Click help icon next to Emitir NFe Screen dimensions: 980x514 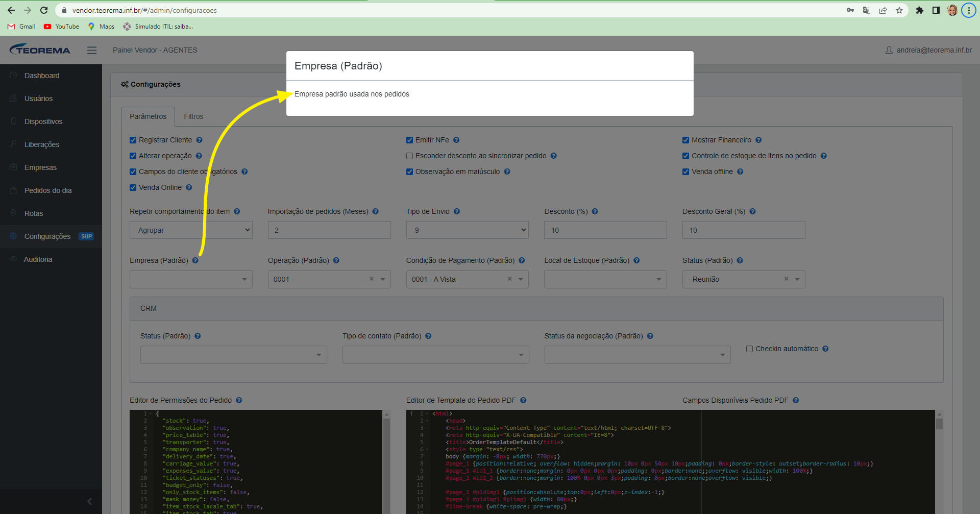tap(456, 140)
